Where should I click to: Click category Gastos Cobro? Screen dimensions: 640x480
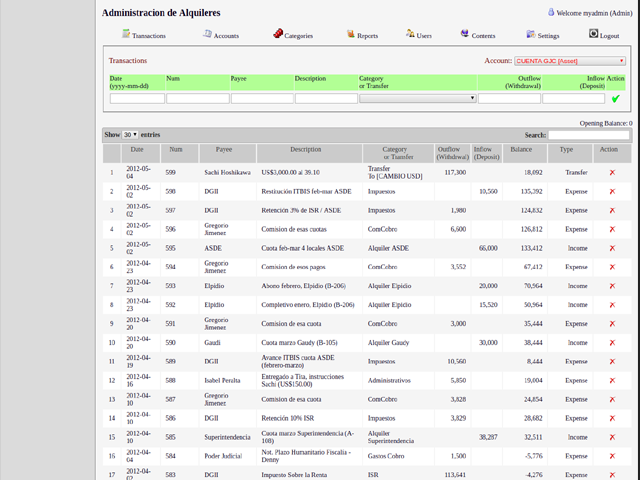(x=386, y=456)
